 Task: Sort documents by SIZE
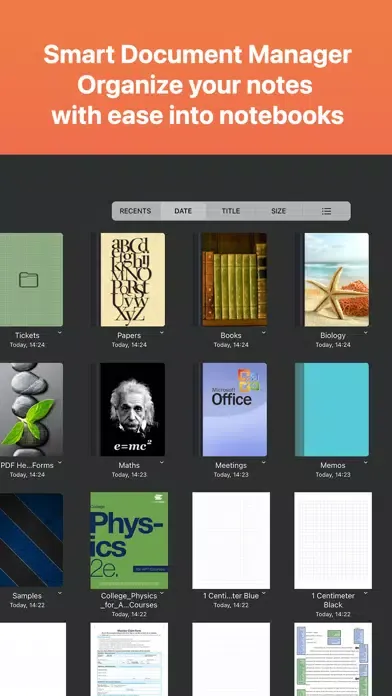278,211
